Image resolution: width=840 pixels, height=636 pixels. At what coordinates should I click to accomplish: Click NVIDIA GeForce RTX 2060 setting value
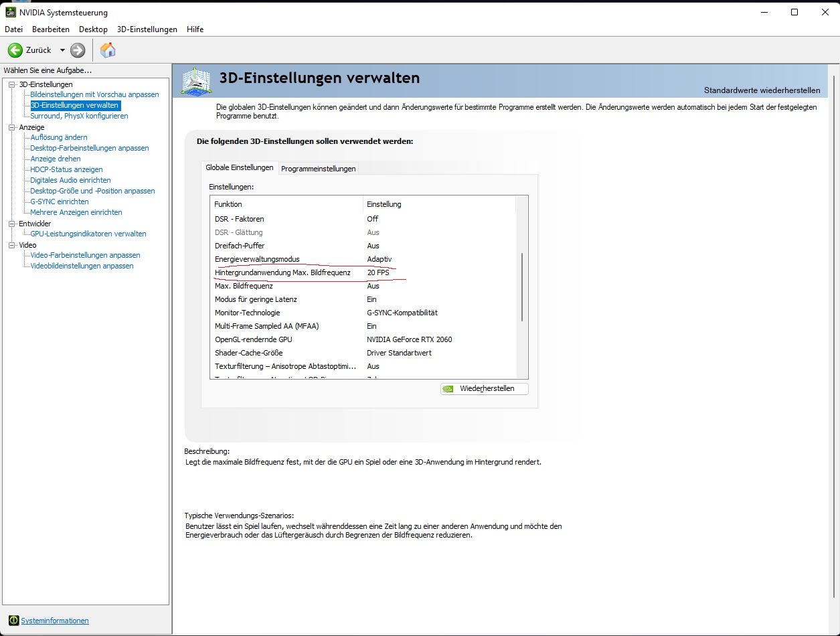410,339
